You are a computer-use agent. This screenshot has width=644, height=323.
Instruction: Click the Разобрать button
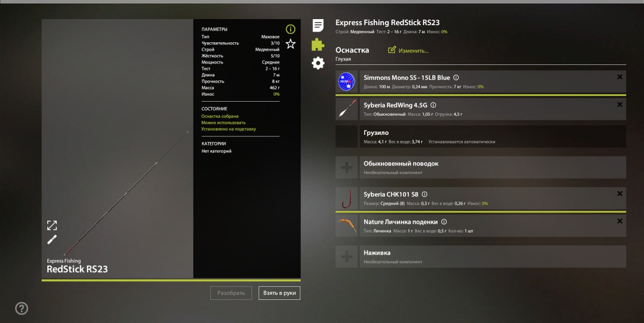point(231,293)
